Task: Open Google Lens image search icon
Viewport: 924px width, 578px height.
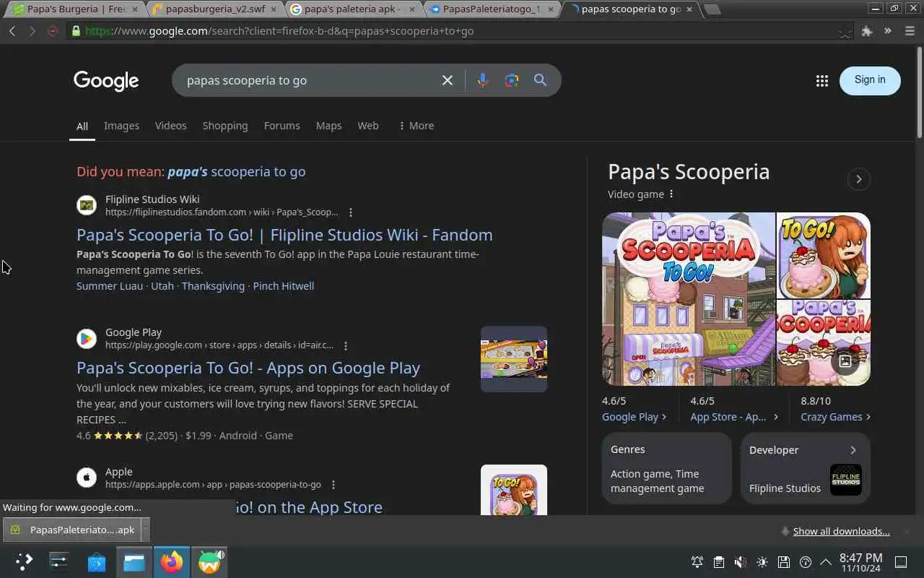Action: pos(512,80)
